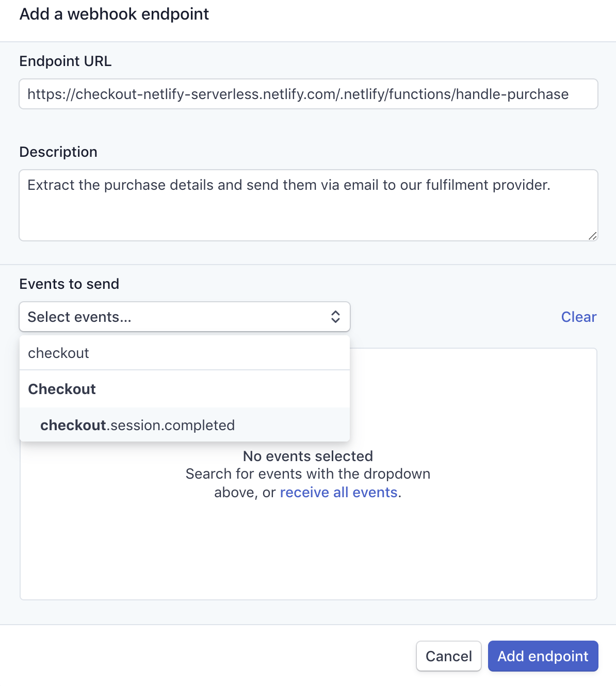Image resolution: width=616 pixels, height=686 pixels.
Task: Choose the Checkout category heading in the dropdown
Action: pos(61,389)
